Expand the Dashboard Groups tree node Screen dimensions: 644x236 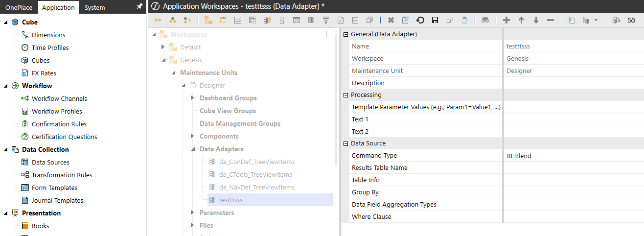point(193,98)
